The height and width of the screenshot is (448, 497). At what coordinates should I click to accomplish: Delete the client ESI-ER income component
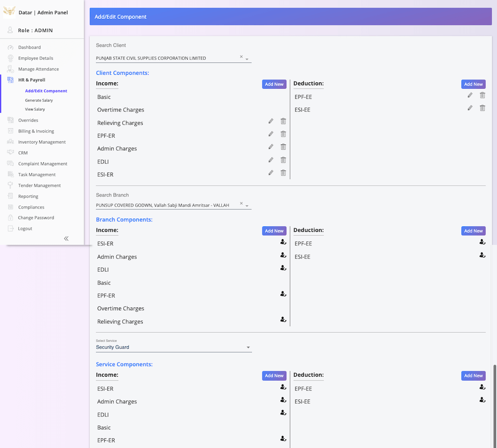tap(283, 173)
